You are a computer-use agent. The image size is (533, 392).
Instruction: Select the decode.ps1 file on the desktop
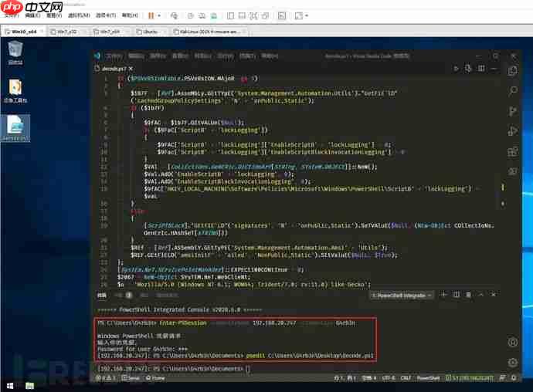pyautogui.click(x=15, y=128)
